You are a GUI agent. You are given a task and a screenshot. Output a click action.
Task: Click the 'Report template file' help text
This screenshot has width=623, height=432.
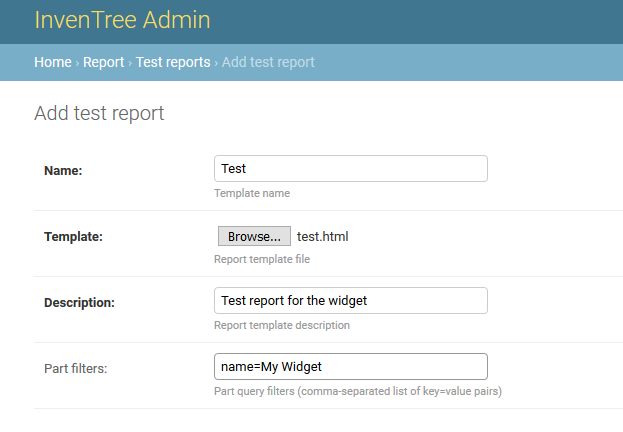pos(262,259)
